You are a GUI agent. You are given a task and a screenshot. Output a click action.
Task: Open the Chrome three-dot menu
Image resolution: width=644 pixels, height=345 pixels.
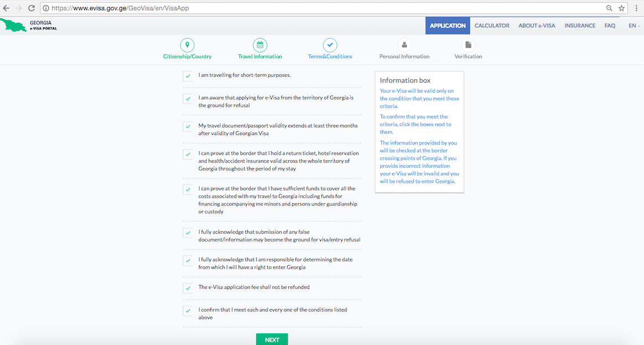pyautogui.click(x=637, y=8)
